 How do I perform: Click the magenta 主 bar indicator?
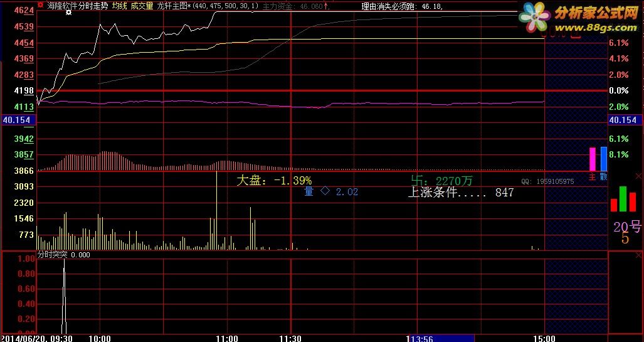(x=592, y=159)
